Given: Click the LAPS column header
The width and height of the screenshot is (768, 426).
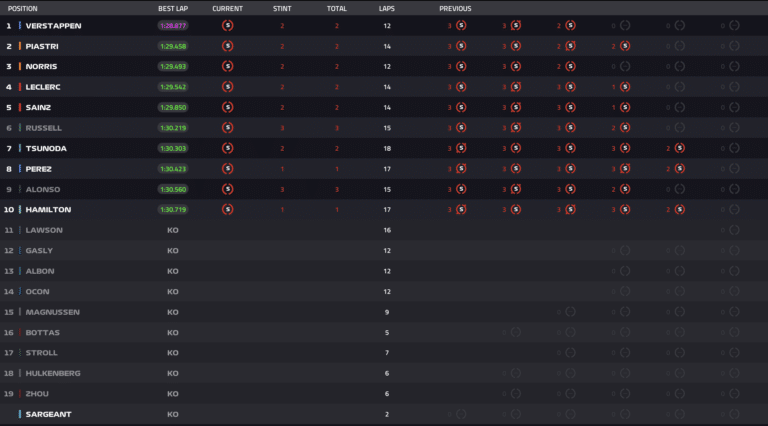Looking at the screenshot, I should 386,8.
